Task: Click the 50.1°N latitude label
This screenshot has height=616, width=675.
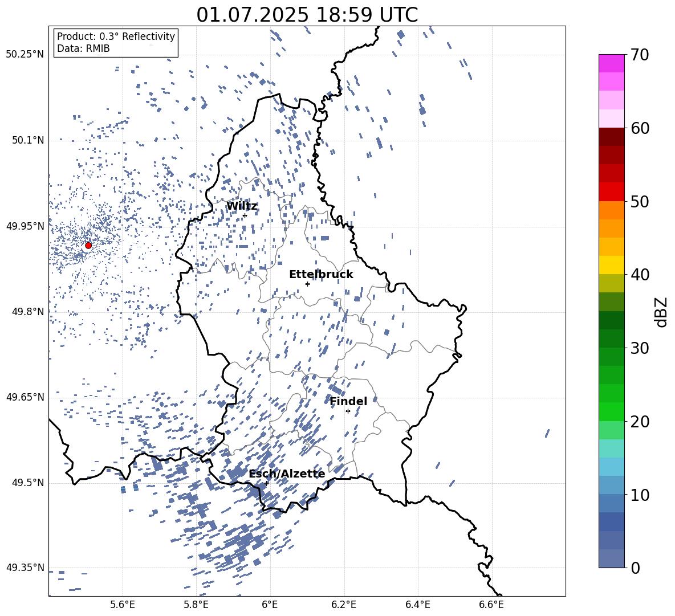Action: click(27, 141)
